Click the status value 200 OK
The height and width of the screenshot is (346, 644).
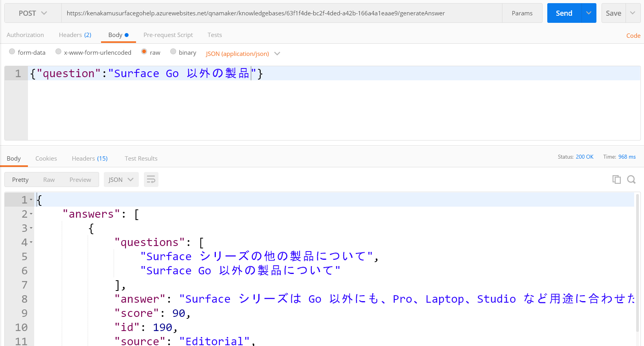point(585,157)
